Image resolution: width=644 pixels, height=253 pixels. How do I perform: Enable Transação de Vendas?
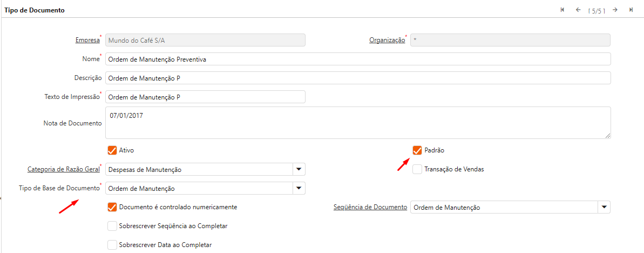pos(417,169)
